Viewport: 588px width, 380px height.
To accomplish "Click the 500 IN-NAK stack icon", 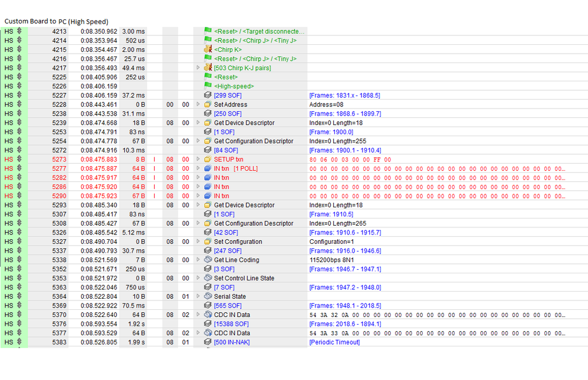I will tap(208, 342).
